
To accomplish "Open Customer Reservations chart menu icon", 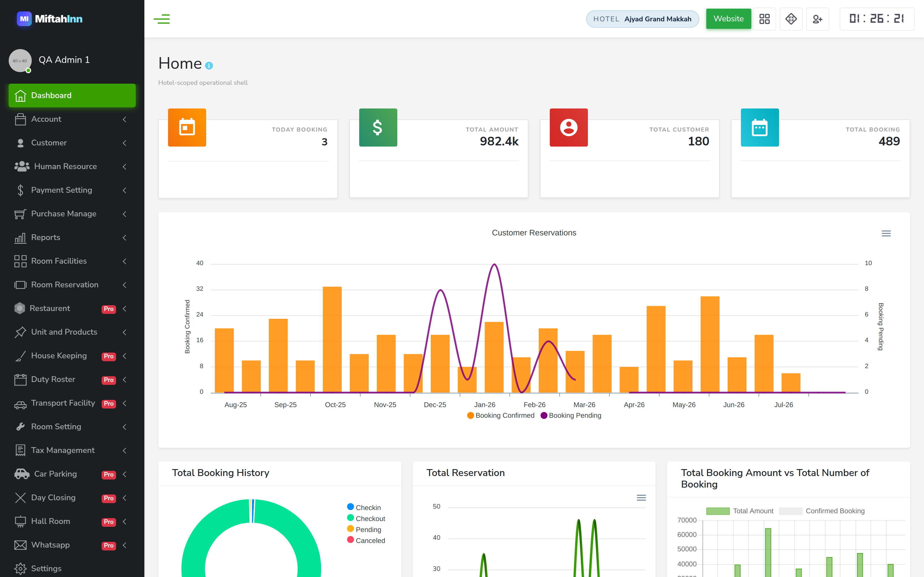I will pyautogui.click(x=886, y=233).
